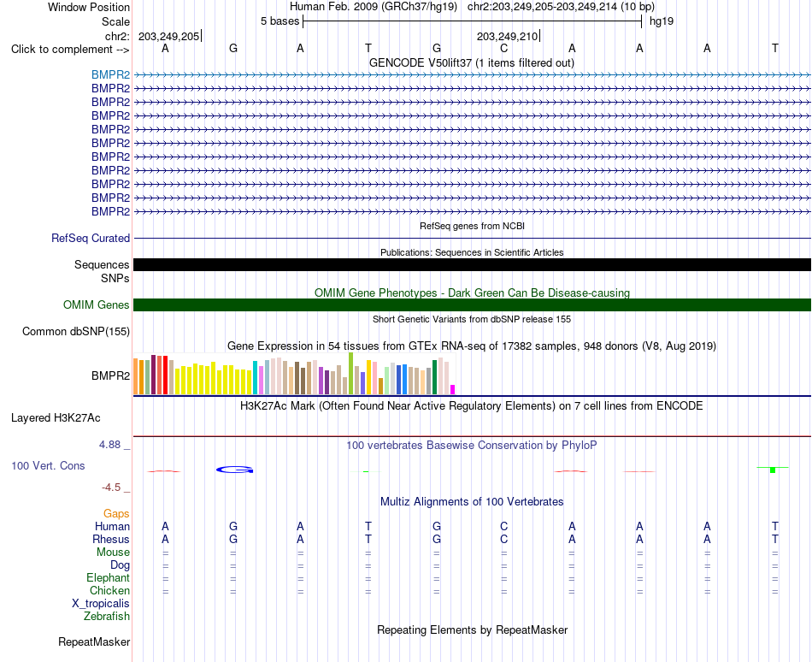Click the "chr2:" base position label

click(117, 36)
